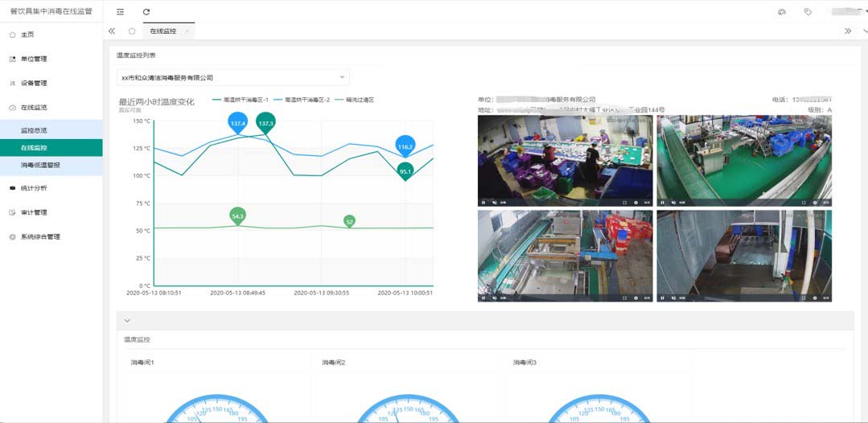This screenshot has height=423, width=868.
Task: Expand 系统综合管理 in the sidebar
Action: pos(51,236)
